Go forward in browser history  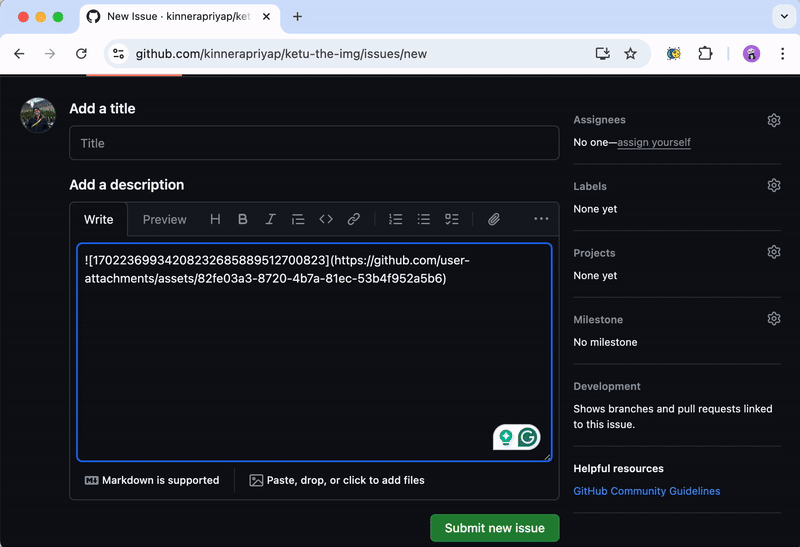[50, 54]
